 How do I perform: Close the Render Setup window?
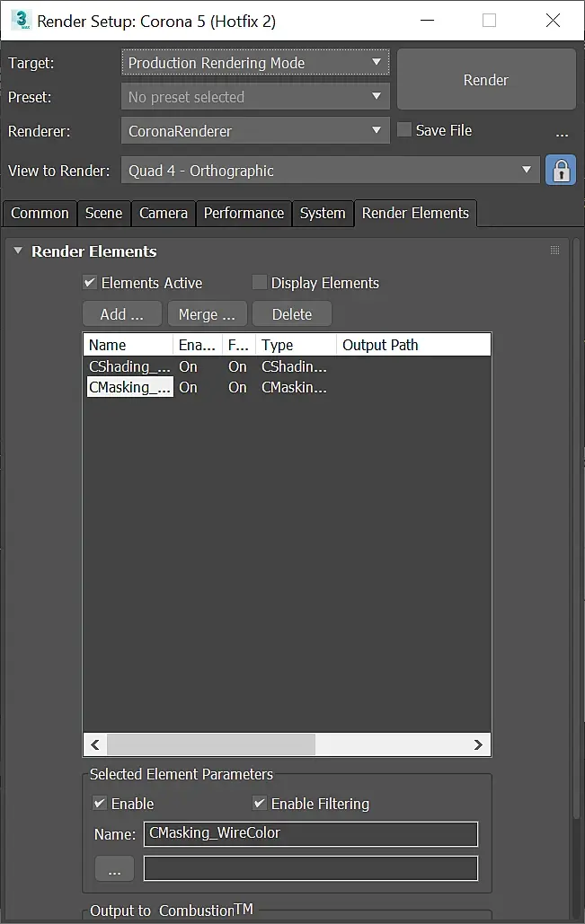(553, 20)
